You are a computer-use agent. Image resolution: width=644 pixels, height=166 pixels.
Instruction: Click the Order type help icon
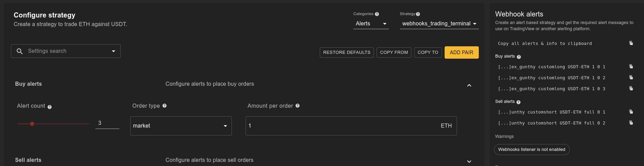click(x=165, y=106)
